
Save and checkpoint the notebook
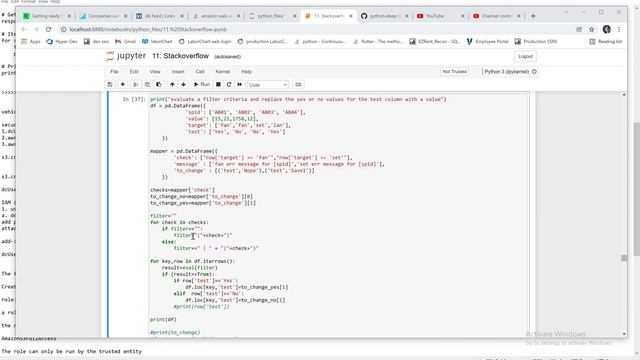tap(110, 84)
